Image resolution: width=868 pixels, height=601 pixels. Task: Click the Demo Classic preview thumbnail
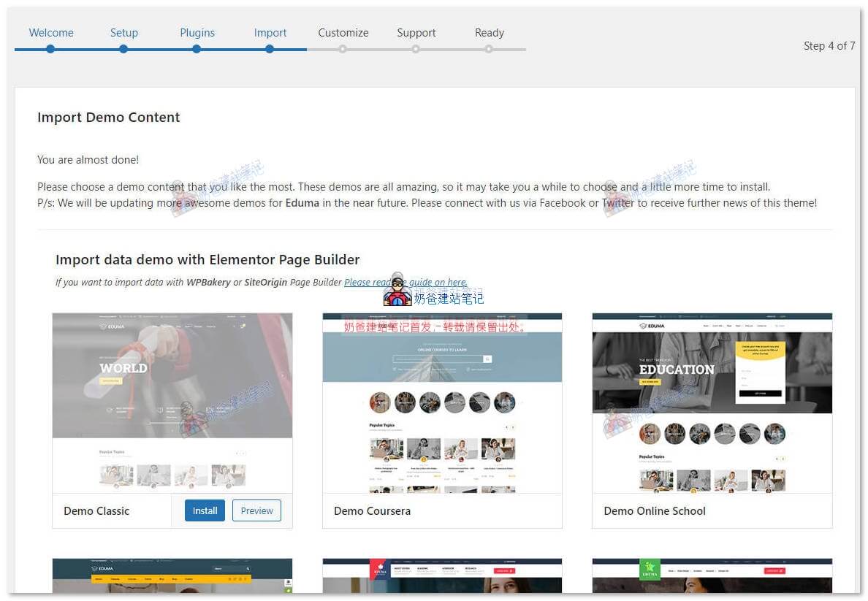tap(172, 402)
